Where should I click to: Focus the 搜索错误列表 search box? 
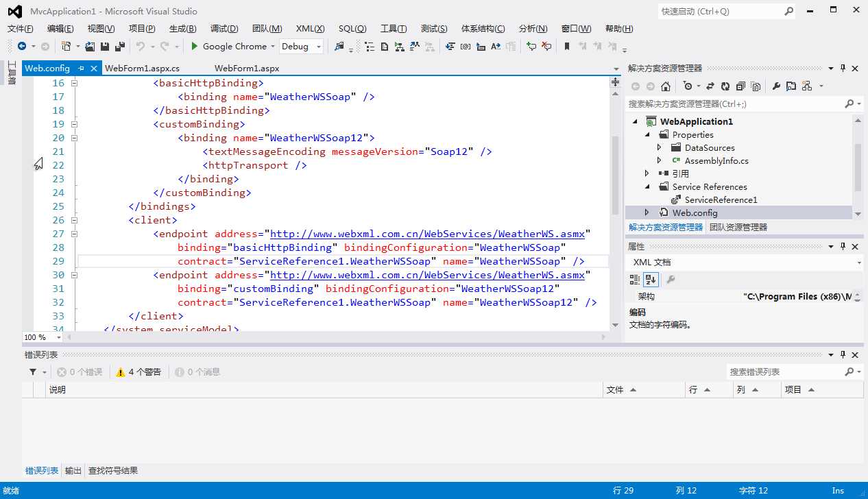pyautogui.click(x=784, y=372)
